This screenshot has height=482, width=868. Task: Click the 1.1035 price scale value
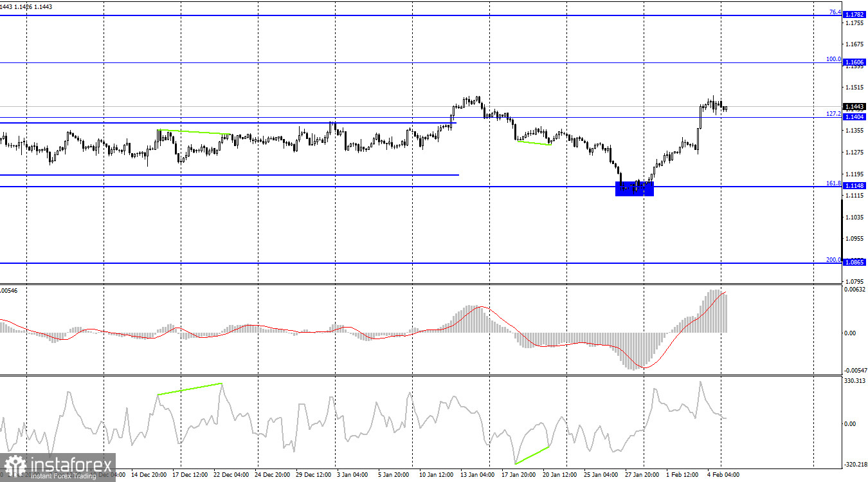click(854, 218)
